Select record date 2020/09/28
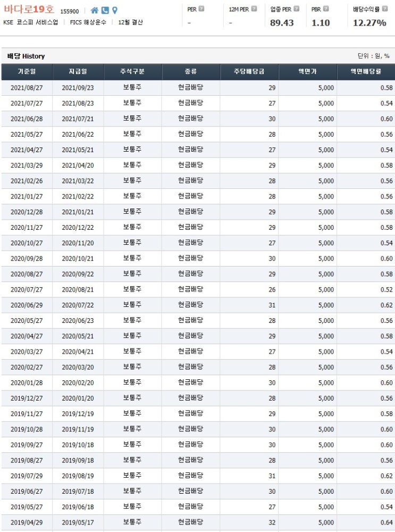The image size is (395, 532). click(x=27, y=259)
